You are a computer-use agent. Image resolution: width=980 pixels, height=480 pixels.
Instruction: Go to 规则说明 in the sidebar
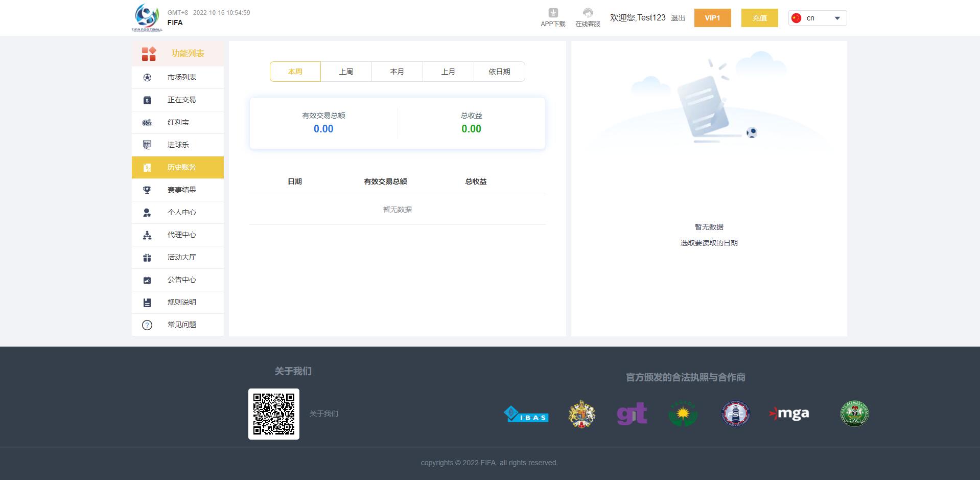pyautogui.click(x=181, y=303)
